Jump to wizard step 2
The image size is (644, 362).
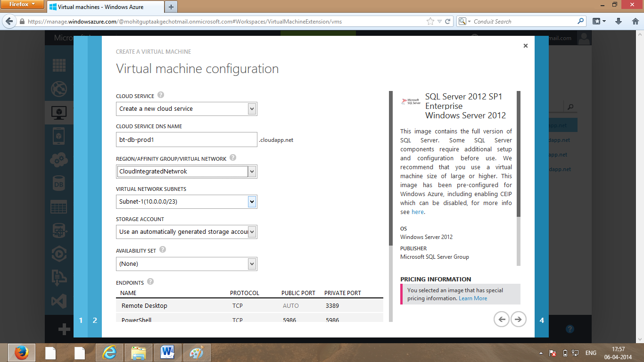point(95,320)
